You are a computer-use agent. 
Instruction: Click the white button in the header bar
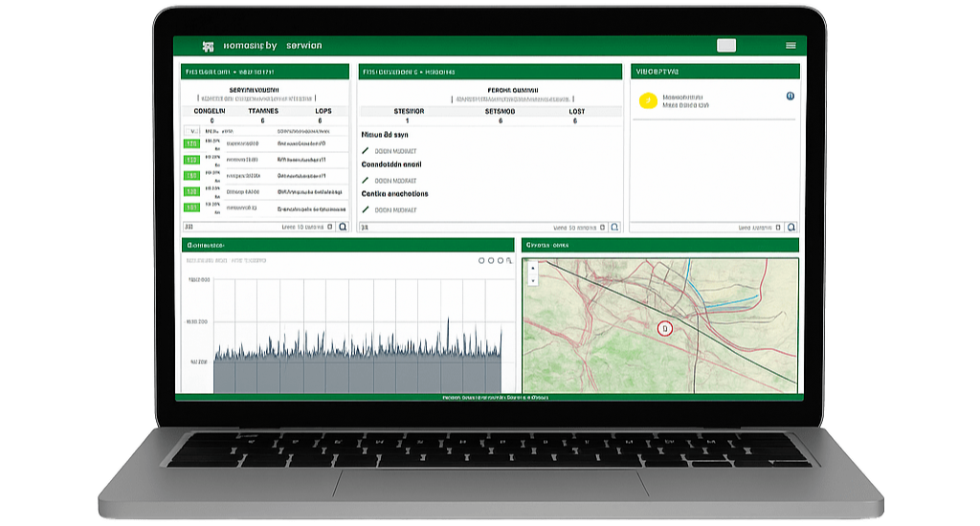pos(726,46)
